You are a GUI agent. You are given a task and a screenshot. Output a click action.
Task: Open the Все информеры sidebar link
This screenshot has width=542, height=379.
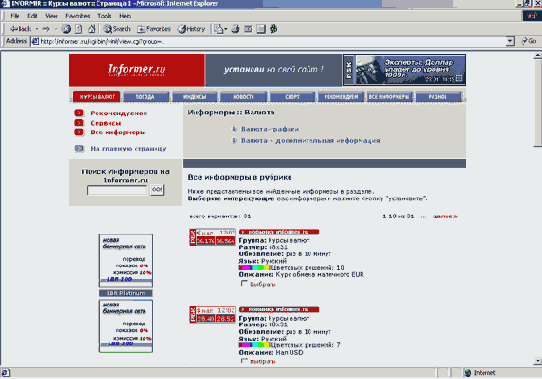coord(118,132)
